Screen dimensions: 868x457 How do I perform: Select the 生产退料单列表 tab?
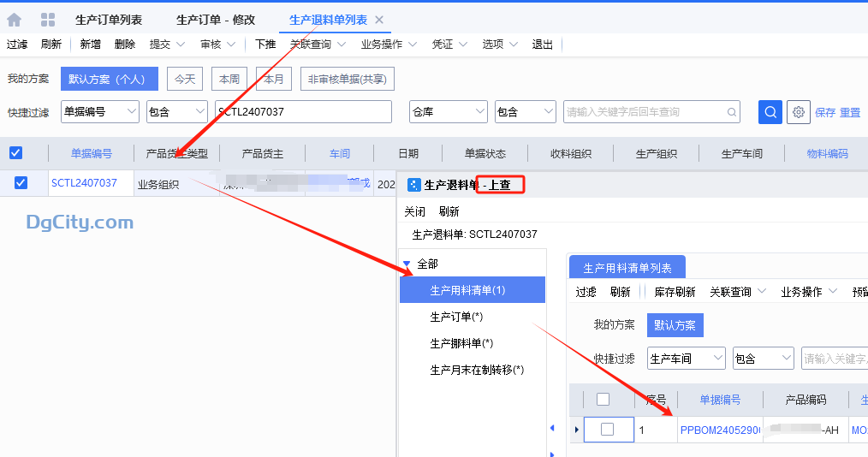(x=328, y=20)
